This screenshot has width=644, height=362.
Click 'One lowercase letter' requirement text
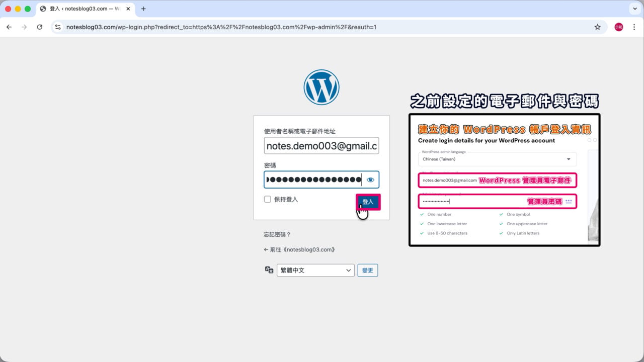tap(447, 224)
